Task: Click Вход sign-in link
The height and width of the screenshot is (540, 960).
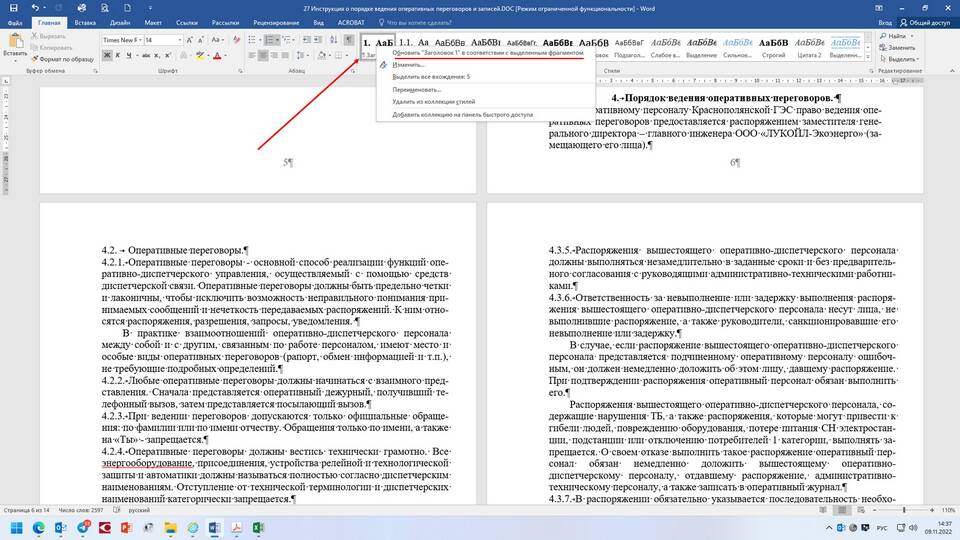Action: (x=885, y=23)
